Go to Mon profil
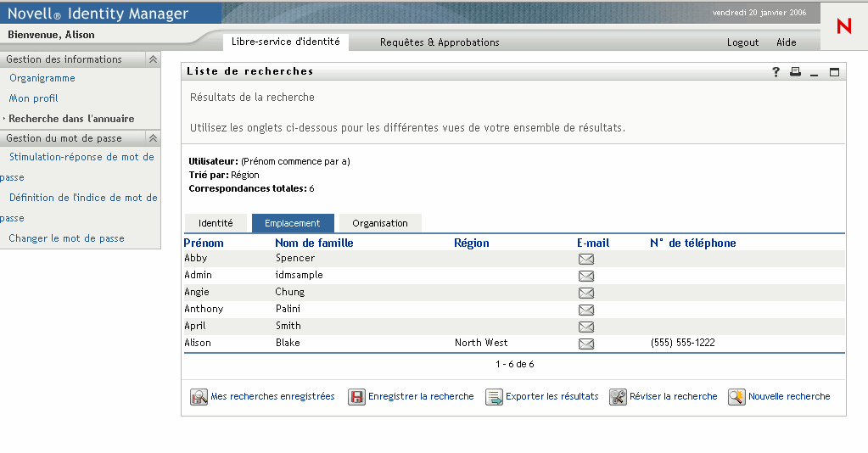 click(x=33, y=98)
